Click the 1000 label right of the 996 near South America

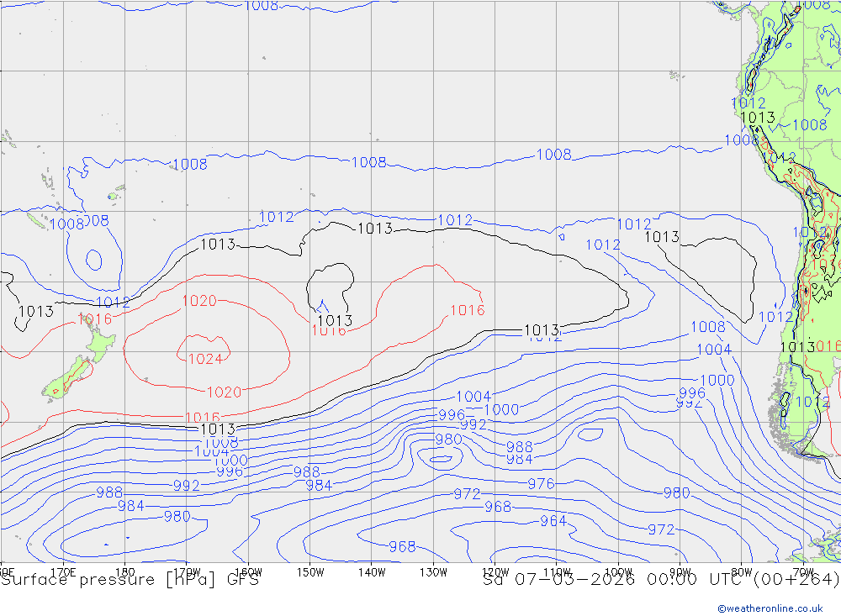[717, 381]
